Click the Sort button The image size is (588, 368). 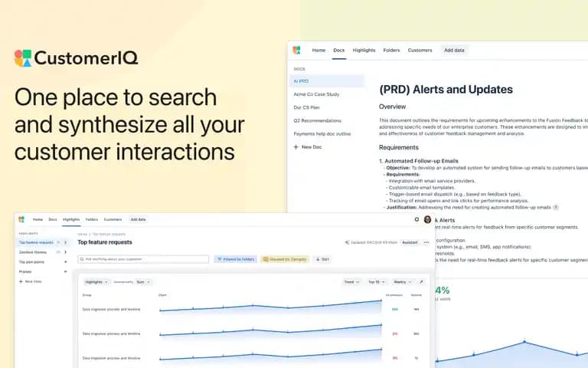click(322, 259)
